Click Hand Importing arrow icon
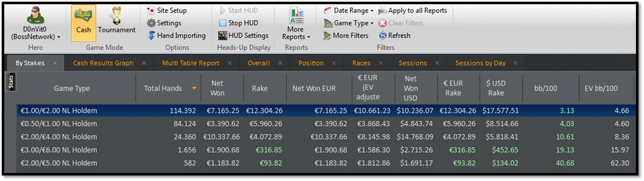Viewport: 644px width, 181px height. tap(152, 36)
